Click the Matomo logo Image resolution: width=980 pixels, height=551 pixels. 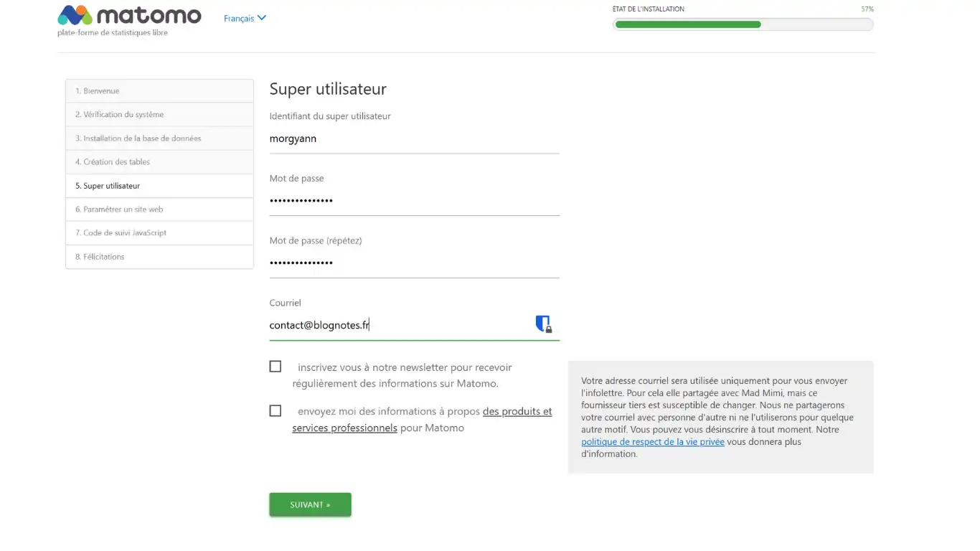(x=129, y=16)
